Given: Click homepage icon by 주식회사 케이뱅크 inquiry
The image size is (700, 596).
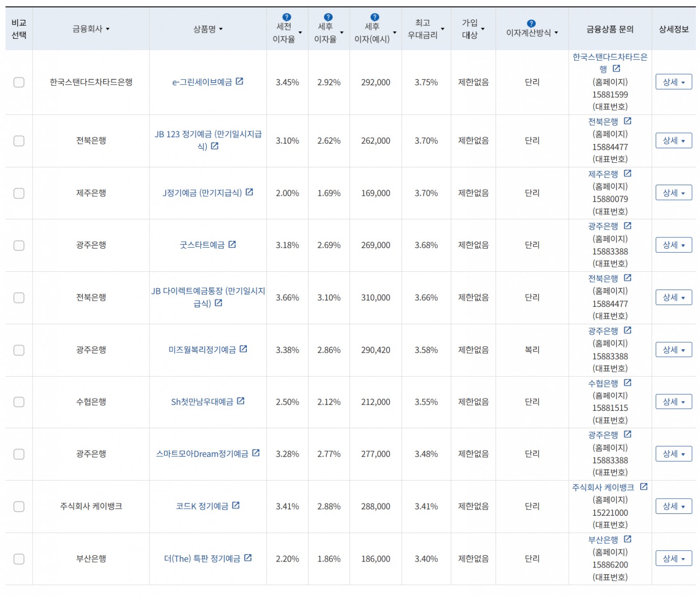Looking at the screenshot, I should 644,486.
